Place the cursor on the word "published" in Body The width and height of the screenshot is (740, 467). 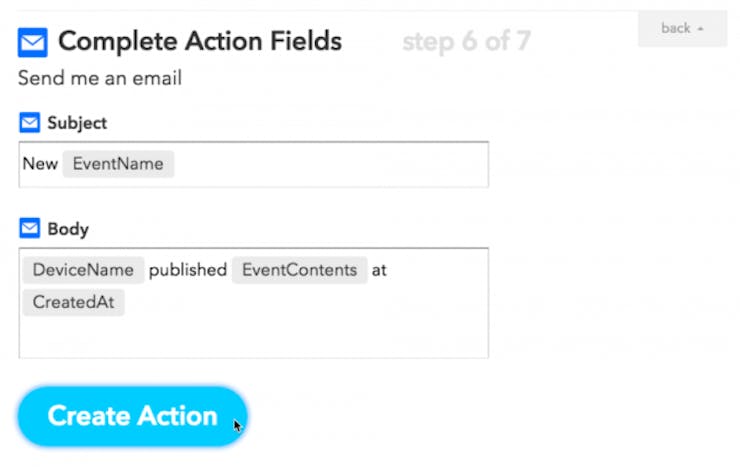pos(188,270)
